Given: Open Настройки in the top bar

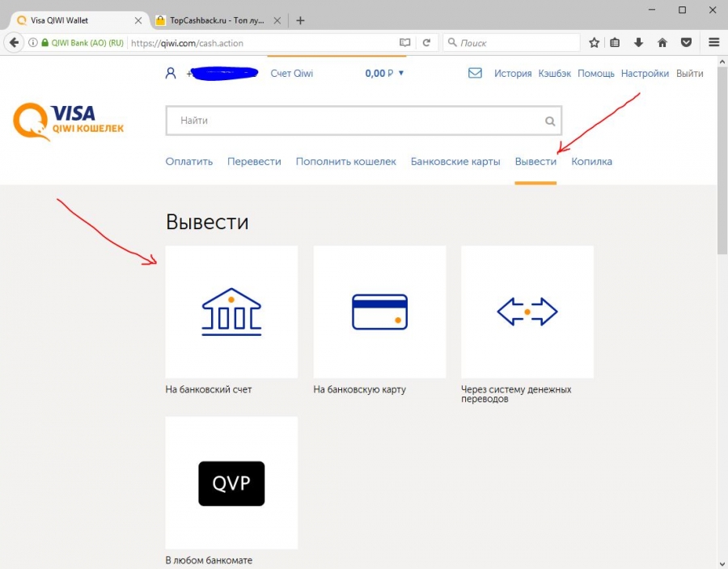Looking at the screenshot, I should point(645,74).
